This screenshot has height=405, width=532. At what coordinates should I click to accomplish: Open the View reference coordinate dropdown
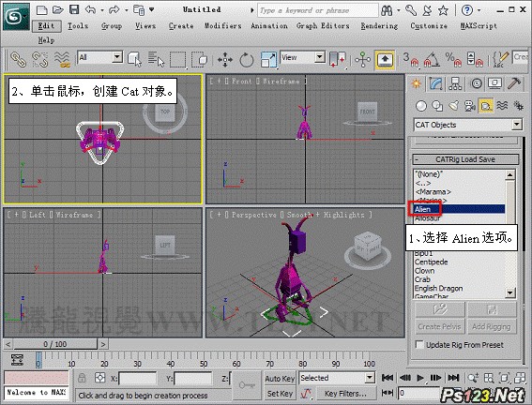pyautogui.click(x=303, y=57)
